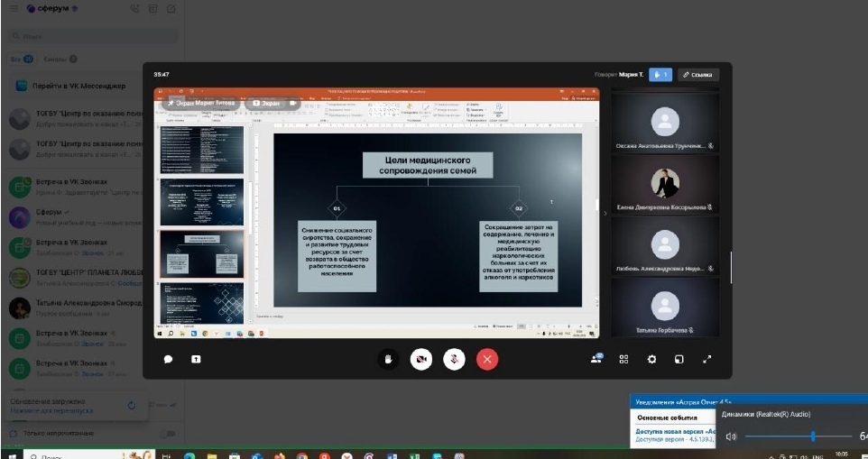Expand the hidden panel arrow beside participants

(x=605, y=213)
